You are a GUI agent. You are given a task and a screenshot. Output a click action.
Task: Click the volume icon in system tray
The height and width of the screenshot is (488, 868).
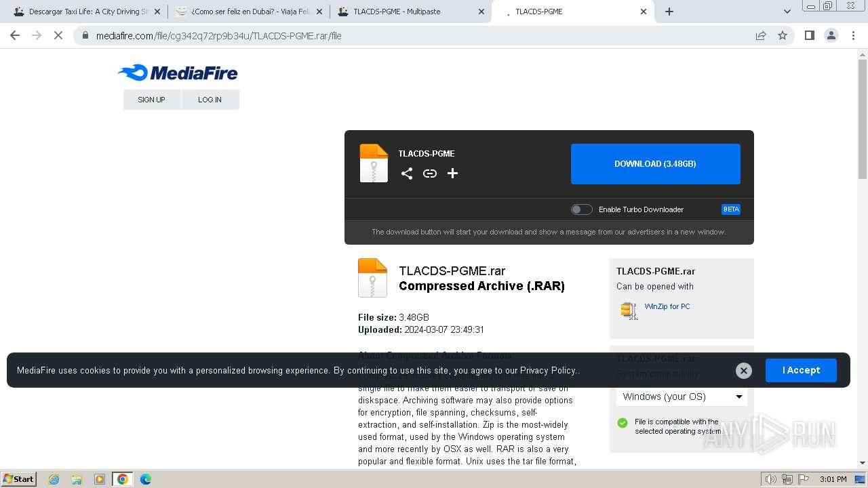(770, 479)
